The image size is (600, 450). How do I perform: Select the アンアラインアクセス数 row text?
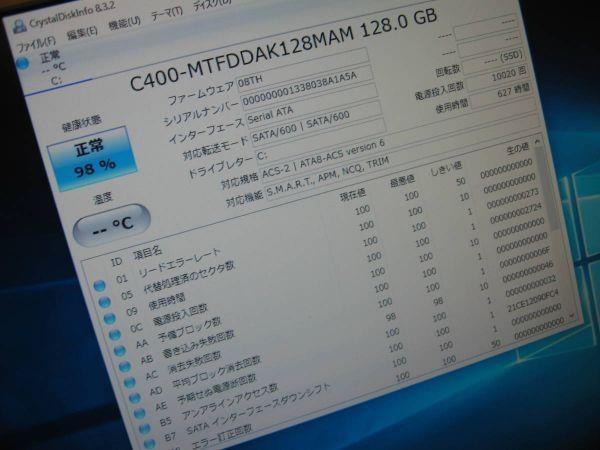pyautogui.click(x=230, y=401)
